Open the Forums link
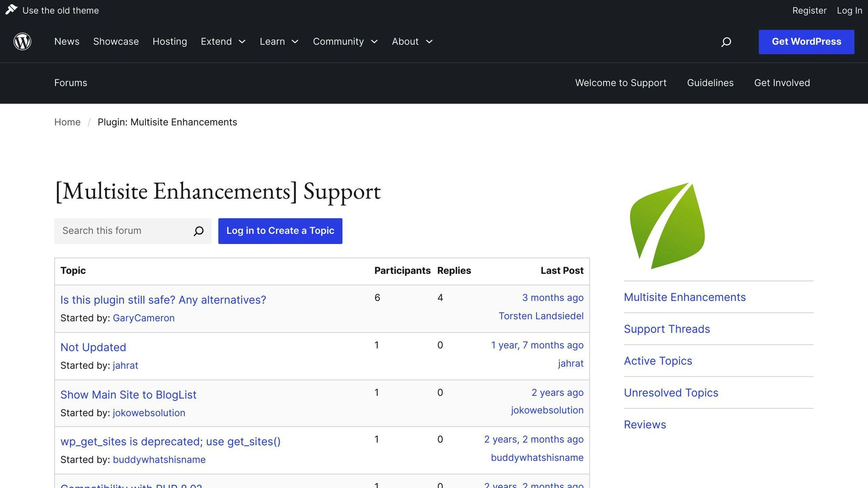The width and height of the screenshot is (868, 488). (x=71, y=83)
